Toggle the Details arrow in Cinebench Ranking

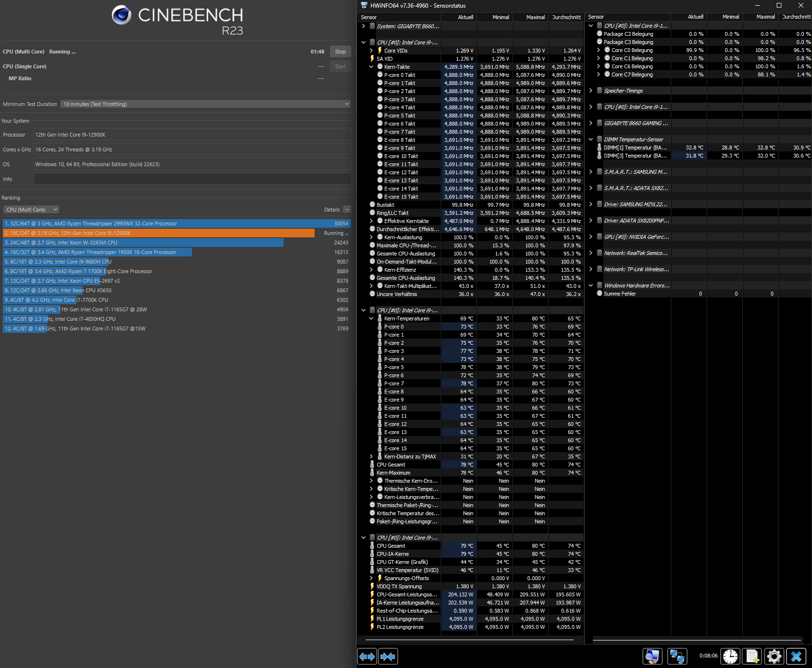[x=347, y=210]
